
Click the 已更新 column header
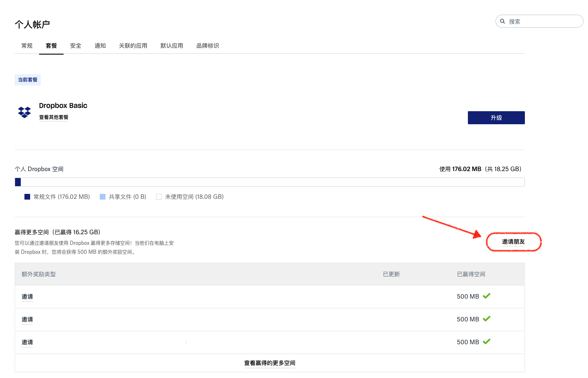[x=391, y=274]
